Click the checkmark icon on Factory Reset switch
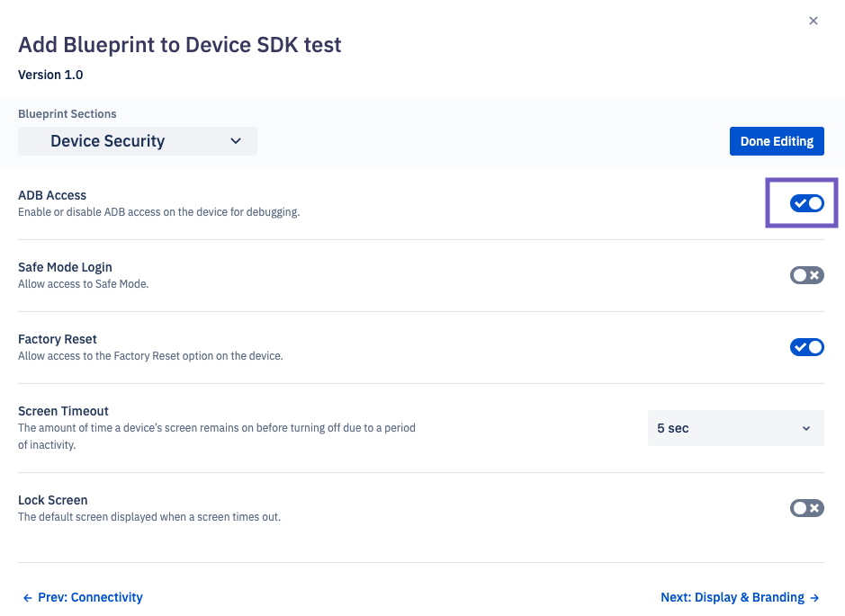The width and height of the screenshot is (845, 616). [x=800, y=347]
